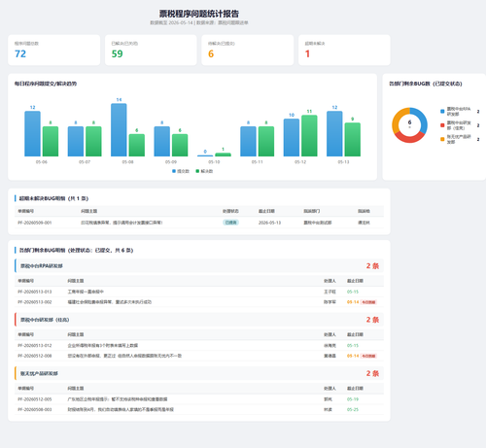Viewport: 486px width, 448px height.
Task: Click the RPA department group header with blue edge
Action: [x=199, y=266]
